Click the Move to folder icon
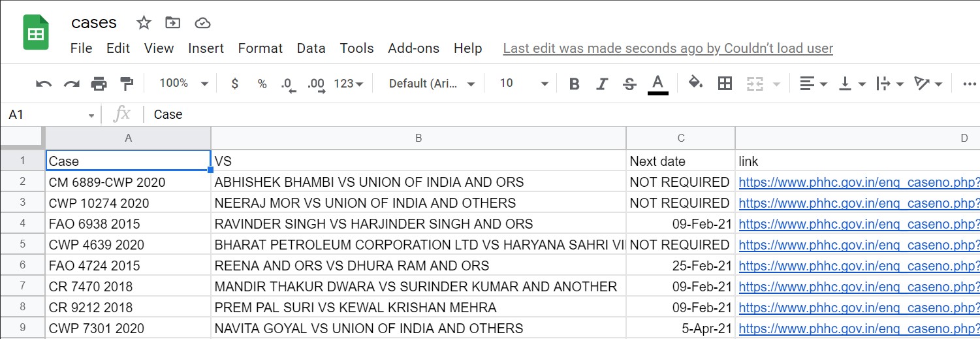 (173, 23)
